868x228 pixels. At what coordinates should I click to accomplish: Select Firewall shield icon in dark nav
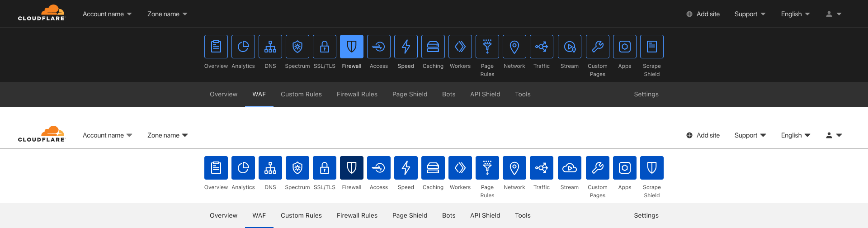click(352, 47)
